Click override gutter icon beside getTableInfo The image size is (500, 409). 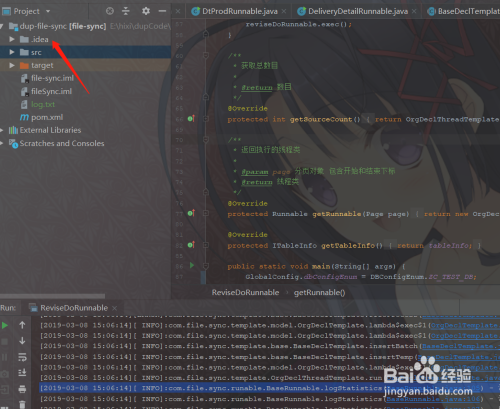click(191, 245)
